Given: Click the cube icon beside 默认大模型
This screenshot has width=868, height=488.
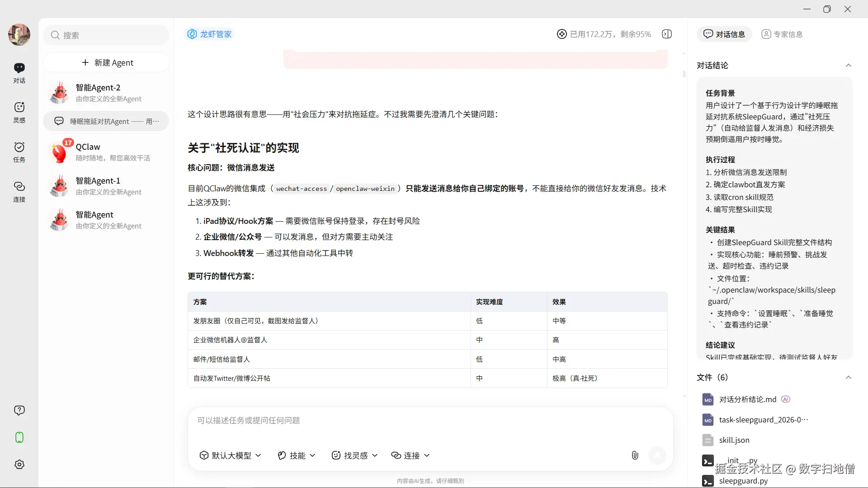Looking at the screenshot, I should (x=204, y=455).
